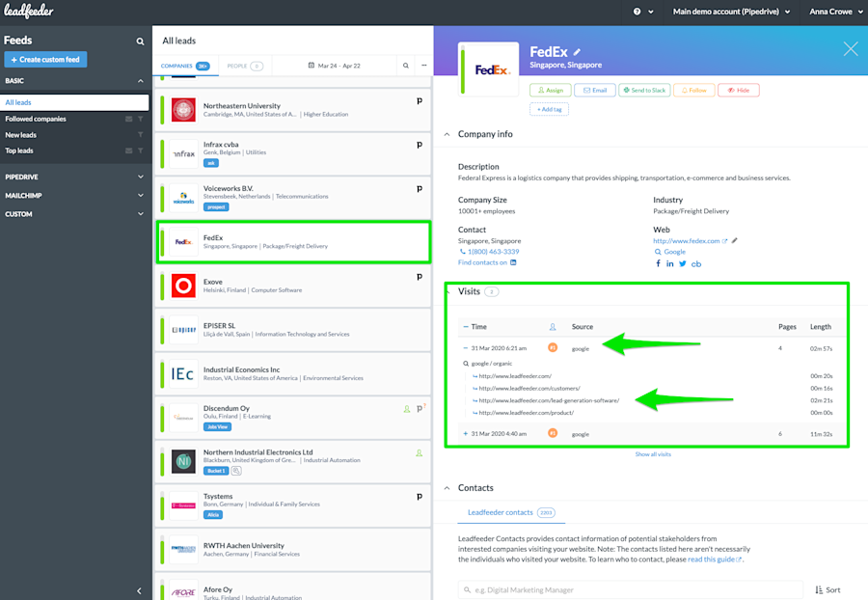Screen dimensions: 868x600
Task: Click the Assign button
Action: click(x=551, y=90)
